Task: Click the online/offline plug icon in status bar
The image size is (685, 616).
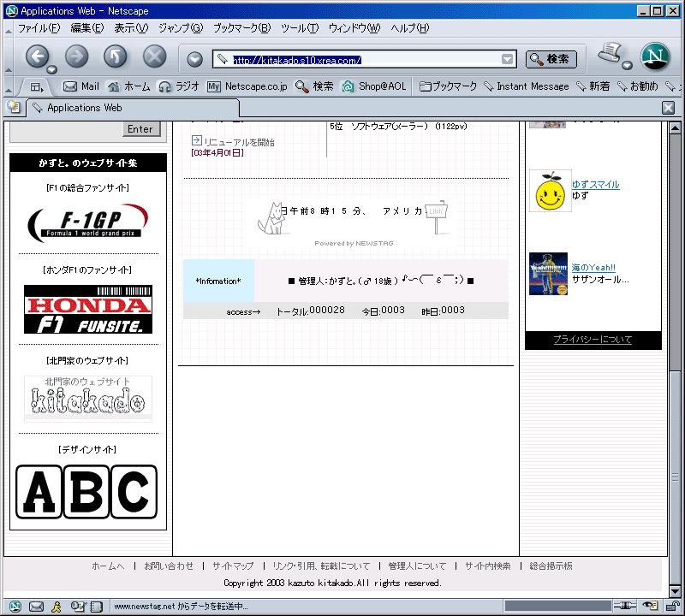Action: [625, 606]
